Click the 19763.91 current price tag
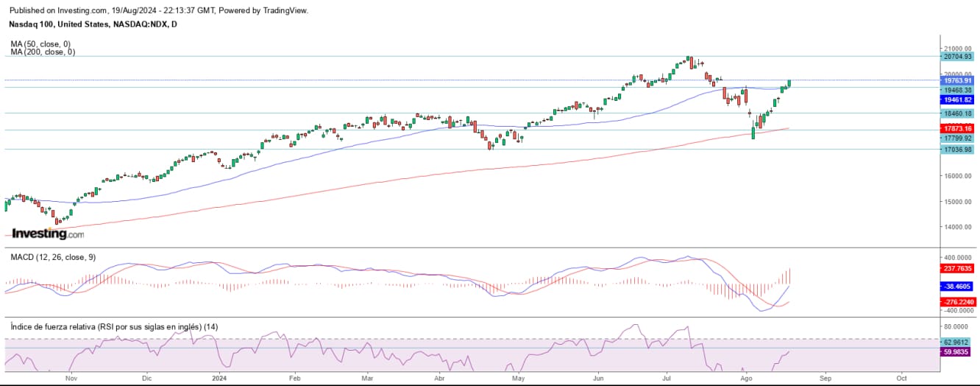 958,80
